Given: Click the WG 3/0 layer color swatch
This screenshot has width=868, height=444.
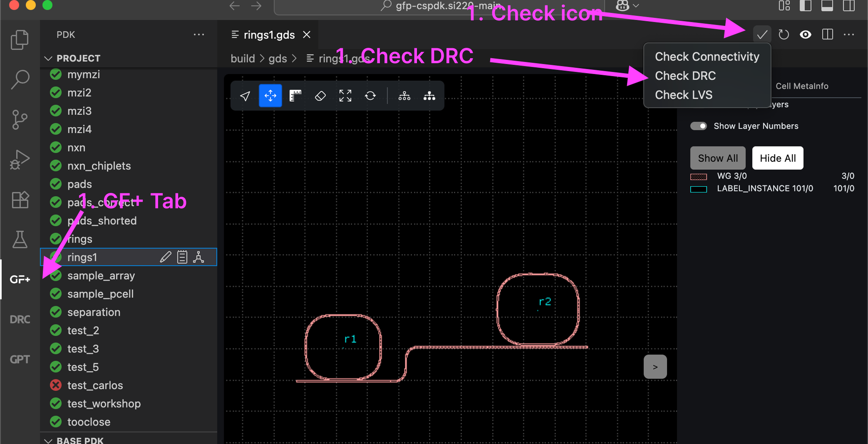Looking at the screenshot, I should click(699, 176).
